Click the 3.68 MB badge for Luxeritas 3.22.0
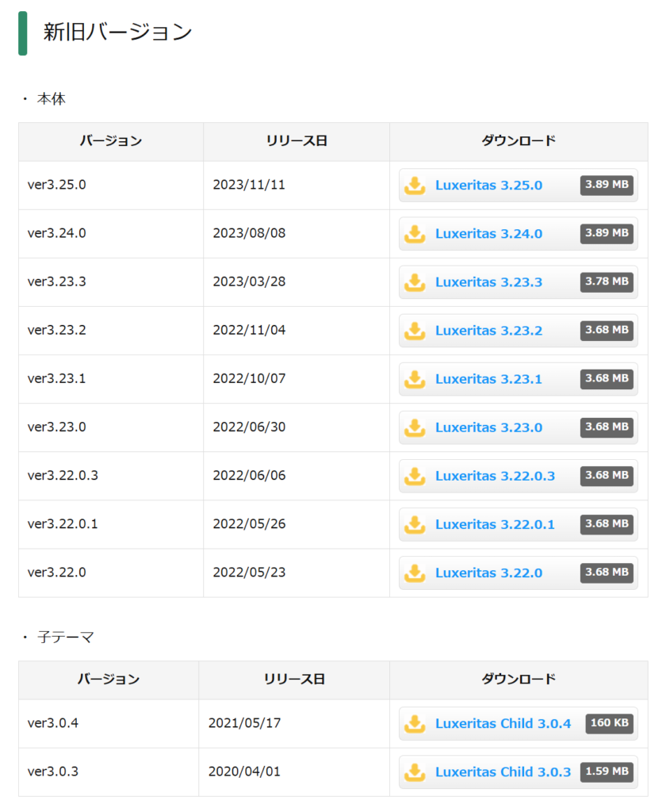666x812 pixels. (607, 573)
